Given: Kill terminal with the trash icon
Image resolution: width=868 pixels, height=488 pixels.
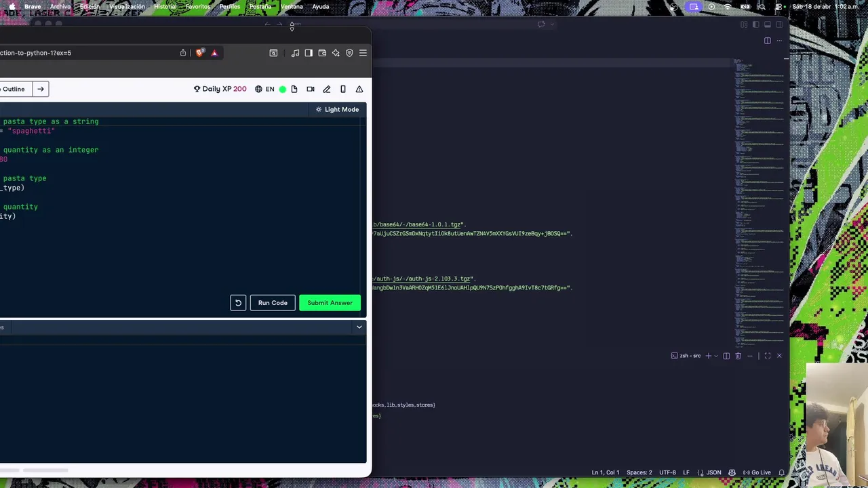Looking at the screenshot, I should 738,356.
